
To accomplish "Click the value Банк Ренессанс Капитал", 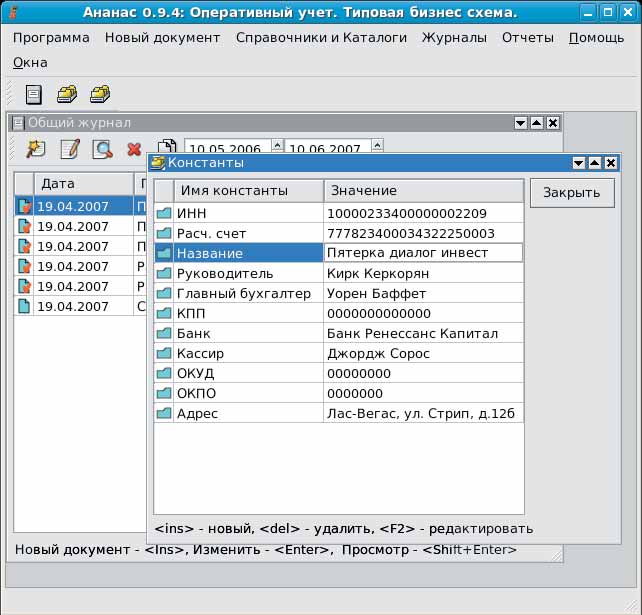I will click(x=412, y=333).
